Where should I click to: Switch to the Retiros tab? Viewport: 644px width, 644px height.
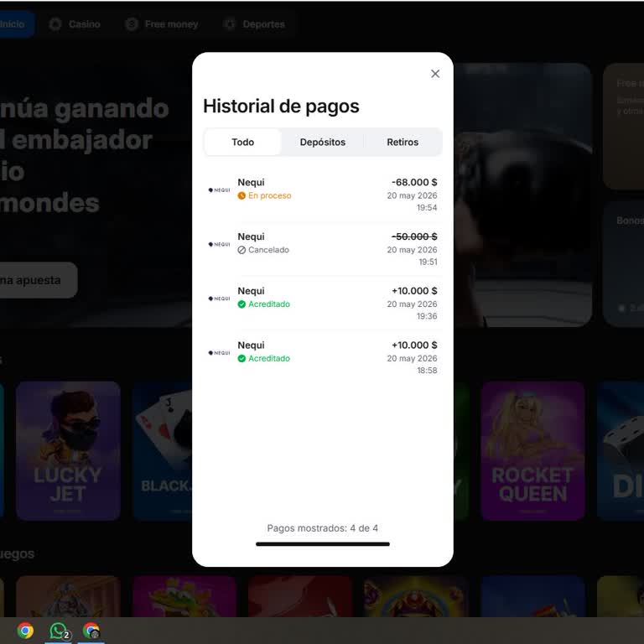[402, 142]
